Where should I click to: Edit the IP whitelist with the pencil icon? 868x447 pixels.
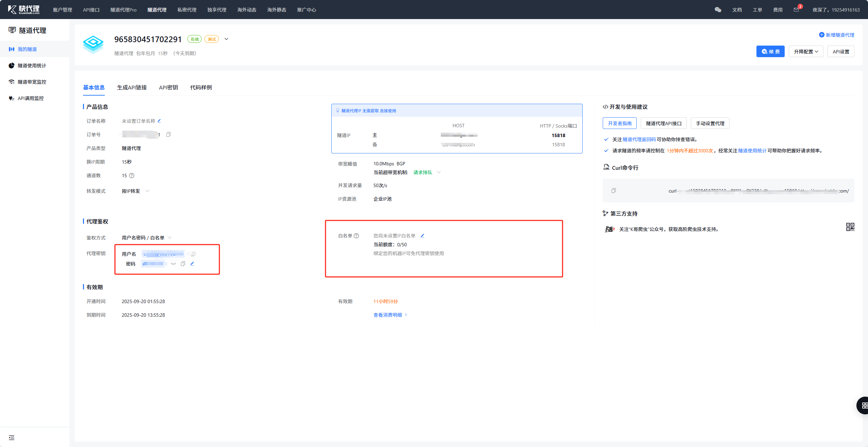(422, 236)
